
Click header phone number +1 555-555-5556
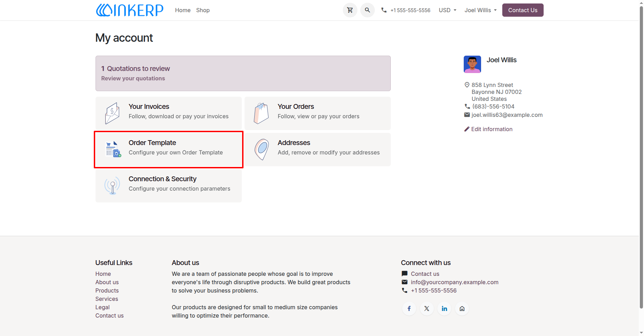pyautogui.click(x=410, y=10)
